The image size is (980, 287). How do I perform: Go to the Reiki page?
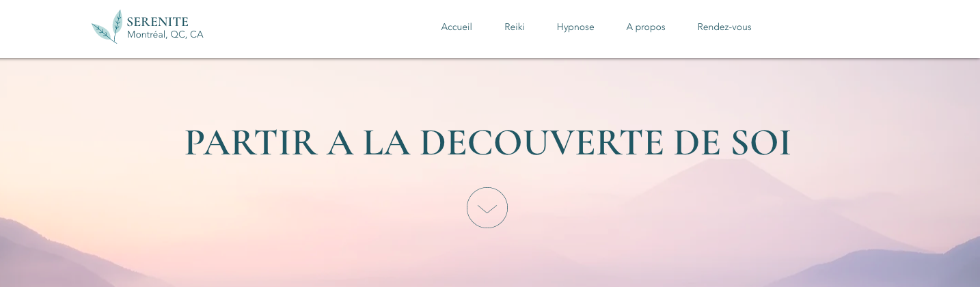click(515, 27)
